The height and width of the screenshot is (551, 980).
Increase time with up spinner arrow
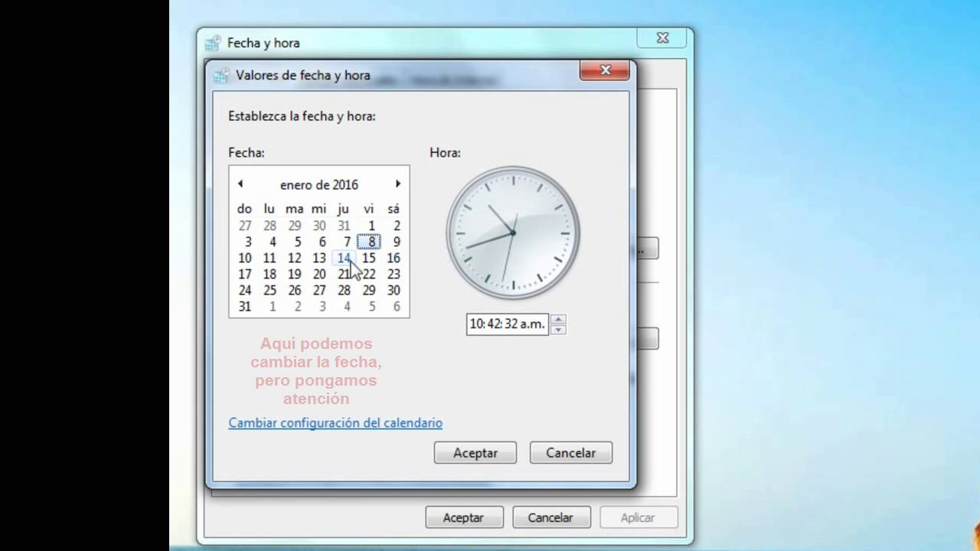[x=558, y=319]
